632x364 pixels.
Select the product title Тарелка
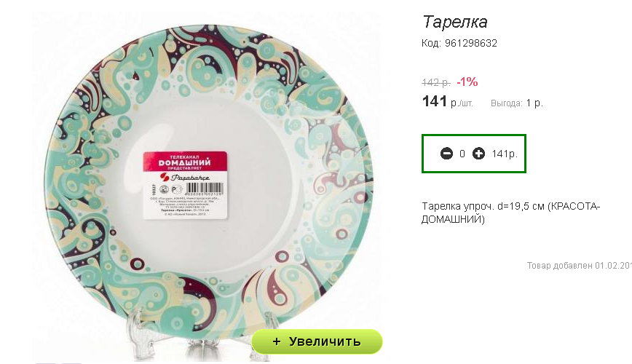pos(455,22)
